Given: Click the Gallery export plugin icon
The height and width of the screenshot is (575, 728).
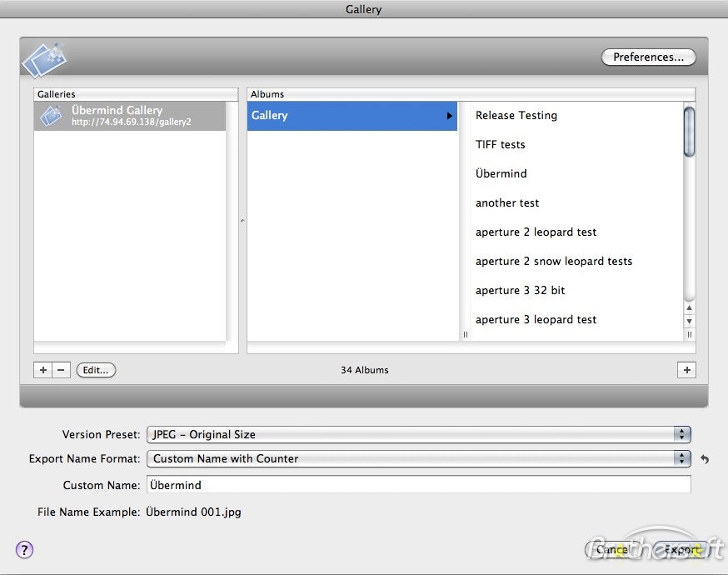Looking at the screenshot, I should pos(44,58).
